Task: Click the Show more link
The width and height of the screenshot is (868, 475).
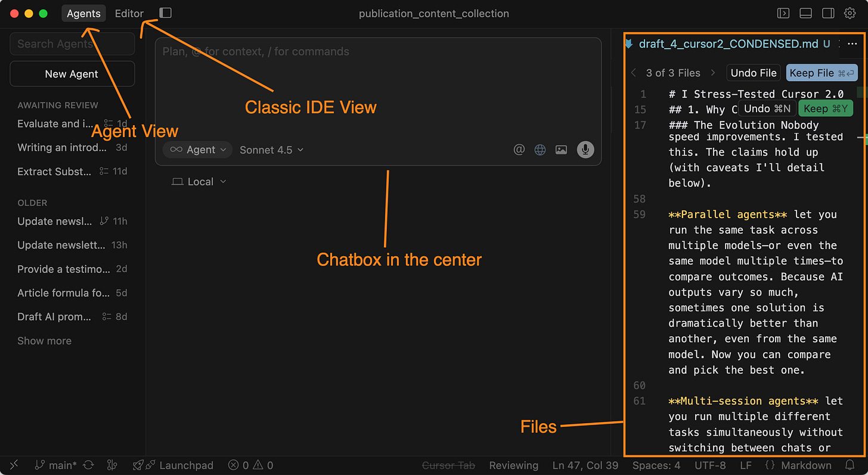Action: coord(44,341)
